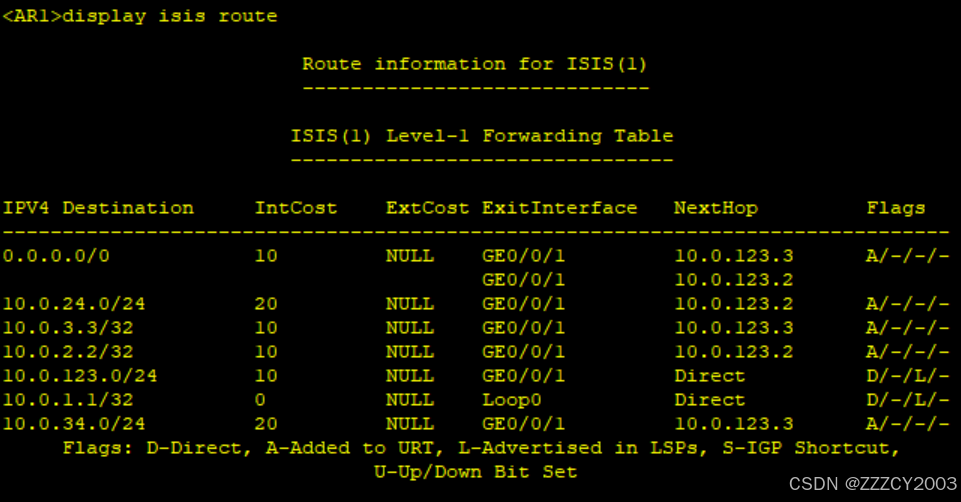Select the NextHop column header
The height and width of the screenshot is (502, 961).
[715, 208]
